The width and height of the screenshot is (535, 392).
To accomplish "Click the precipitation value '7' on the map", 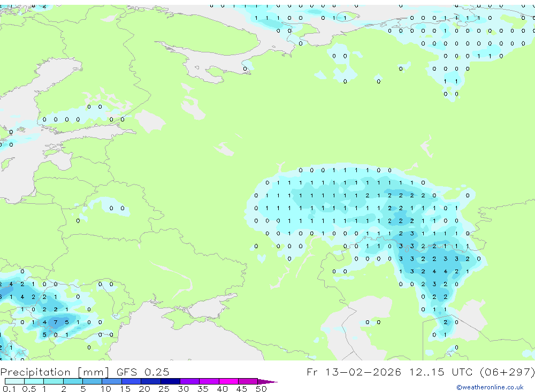I will (56, 322).
